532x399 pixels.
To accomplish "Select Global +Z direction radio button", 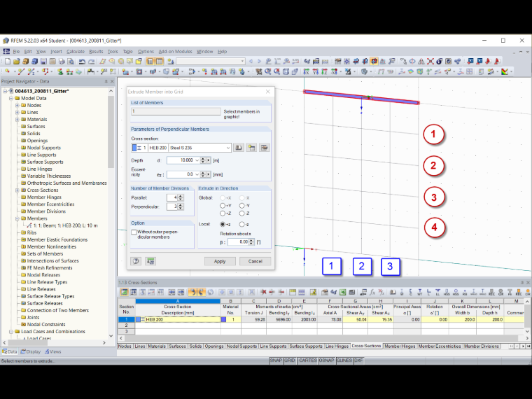I will click(x=222, y=213).
